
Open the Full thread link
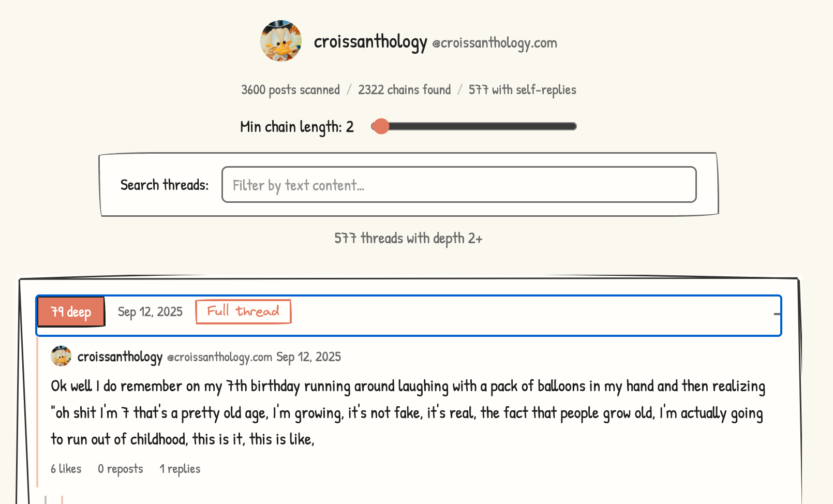[243, 312]
